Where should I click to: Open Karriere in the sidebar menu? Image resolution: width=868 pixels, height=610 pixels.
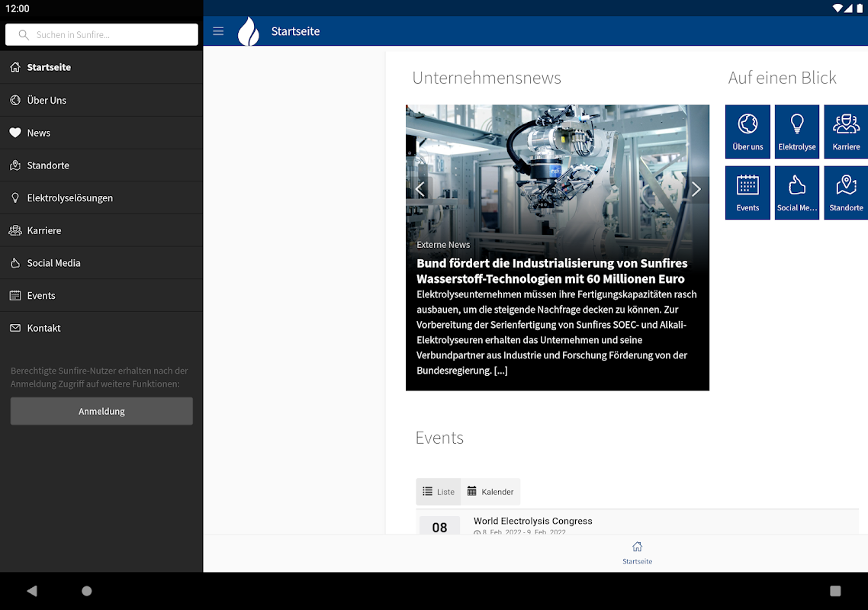[x=101, y=230]
